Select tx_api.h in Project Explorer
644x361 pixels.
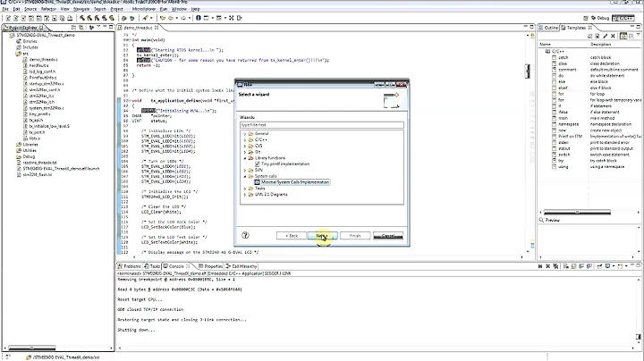point(36,121)
